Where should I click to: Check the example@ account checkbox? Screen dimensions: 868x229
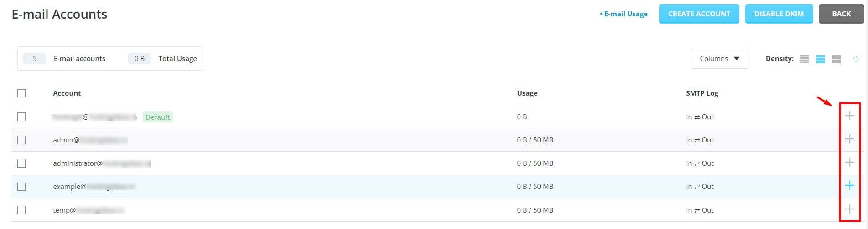click(x=21, y=187)
